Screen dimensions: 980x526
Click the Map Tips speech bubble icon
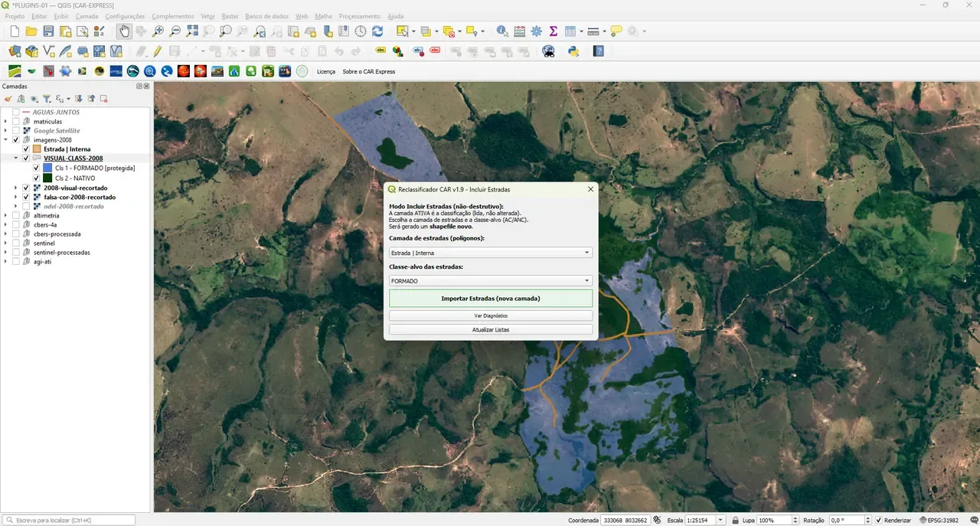point(616,31)
